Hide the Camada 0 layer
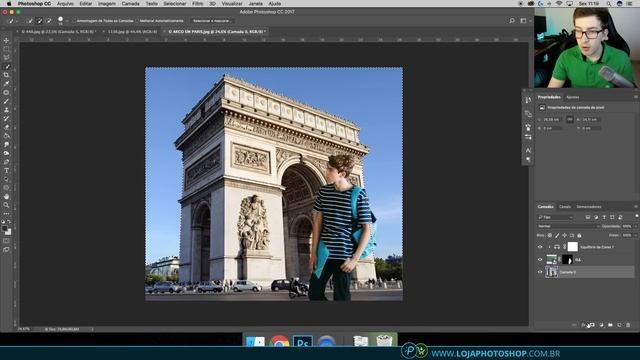 pyautogui.click(x=540, y=272)
